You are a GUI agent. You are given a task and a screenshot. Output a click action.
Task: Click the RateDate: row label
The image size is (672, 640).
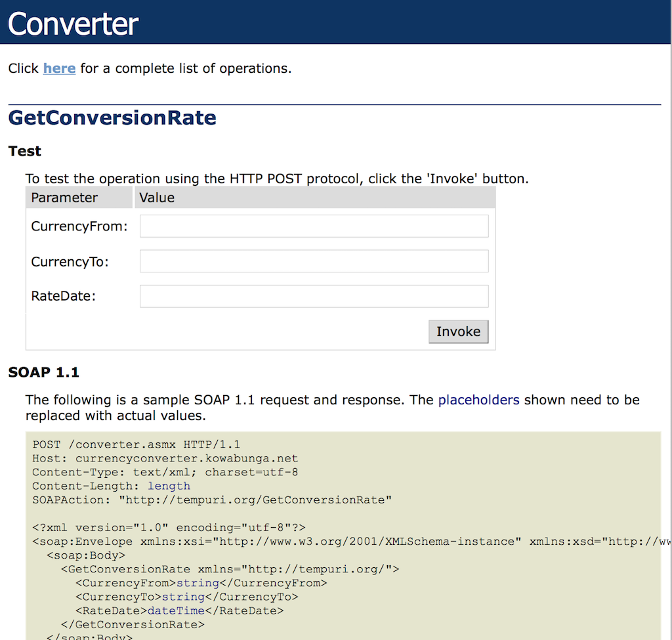pos(64,296)
